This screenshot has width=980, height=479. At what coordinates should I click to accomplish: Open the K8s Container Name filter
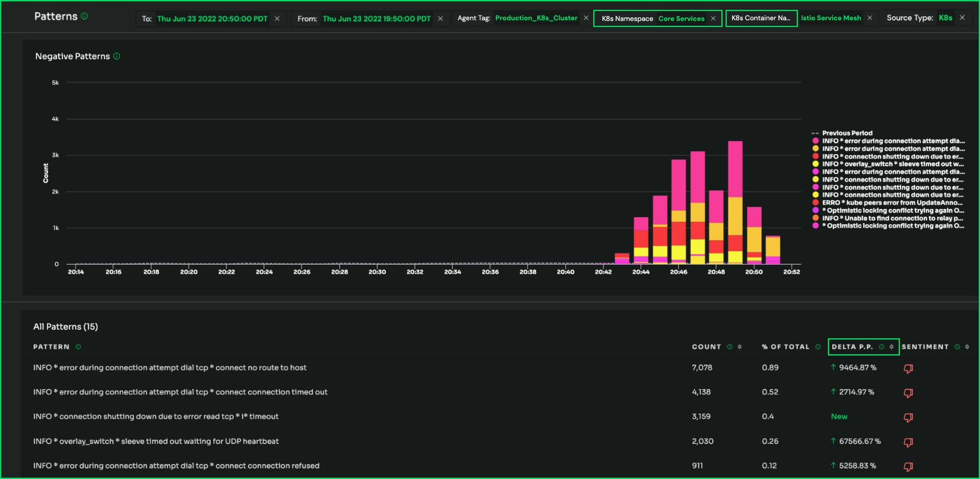[x=761, y=18]
